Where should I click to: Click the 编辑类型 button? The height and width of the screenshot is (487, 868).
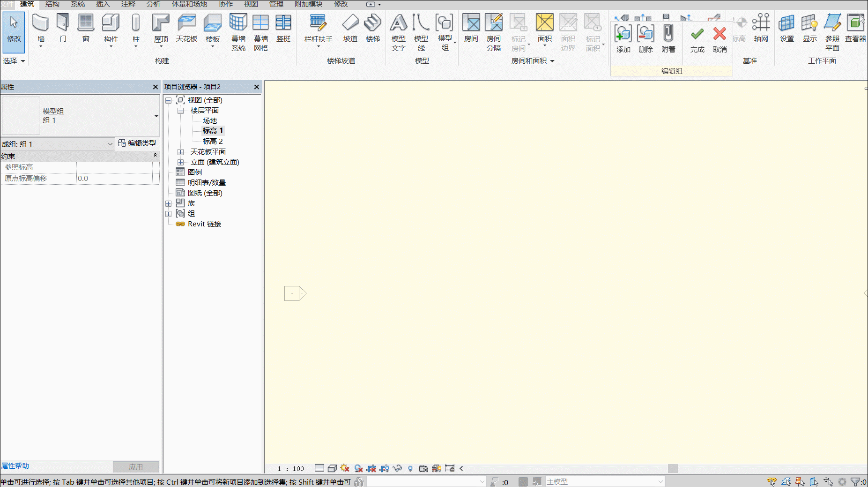137,143
